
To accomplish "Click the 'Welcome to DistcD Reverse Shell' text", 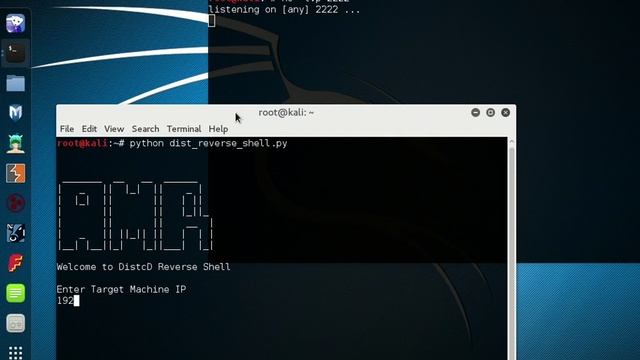I will point(144,267).
